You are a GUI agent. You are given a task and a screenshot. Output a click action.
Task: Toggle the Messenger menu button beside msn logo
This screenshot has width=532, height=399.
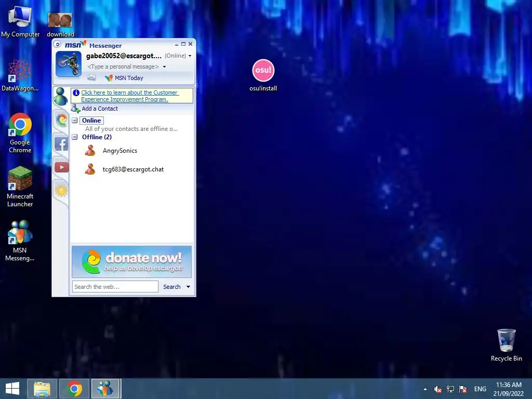pos(57,44)
